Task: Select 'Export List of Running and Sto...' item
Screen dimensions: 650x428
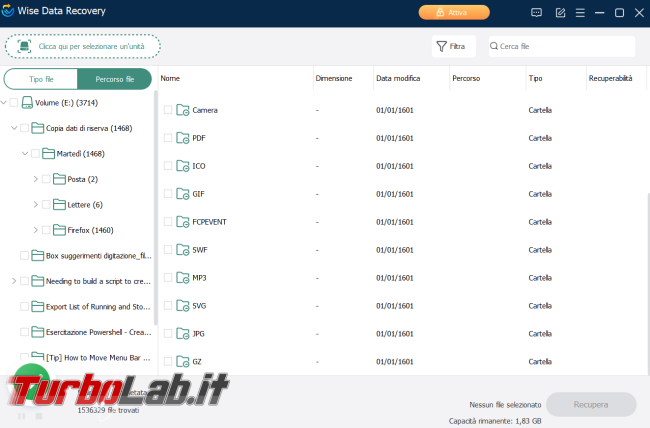Action: click(98, 306)
